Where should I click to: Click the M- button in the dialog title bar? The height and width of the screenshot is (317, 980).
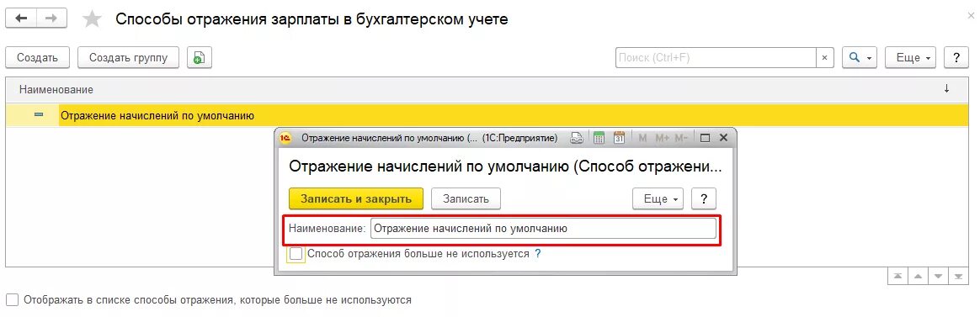click(x=681, y=138)
